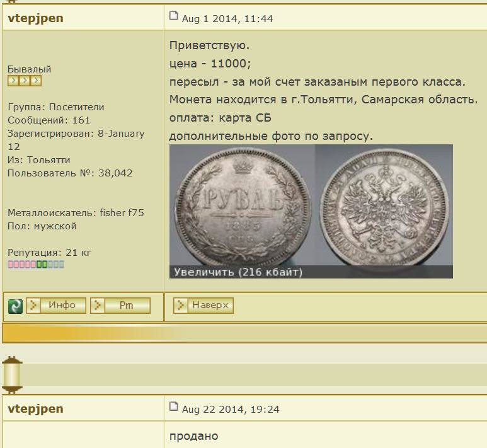Open user info via Инфо button
487x448 pixels.
[62, 306]
